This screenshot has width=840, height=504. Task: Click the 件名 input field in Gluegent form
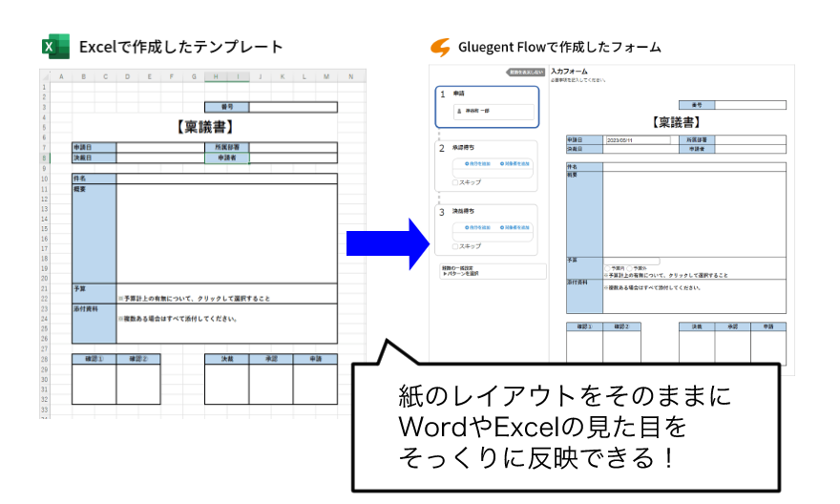coord(694,167)
